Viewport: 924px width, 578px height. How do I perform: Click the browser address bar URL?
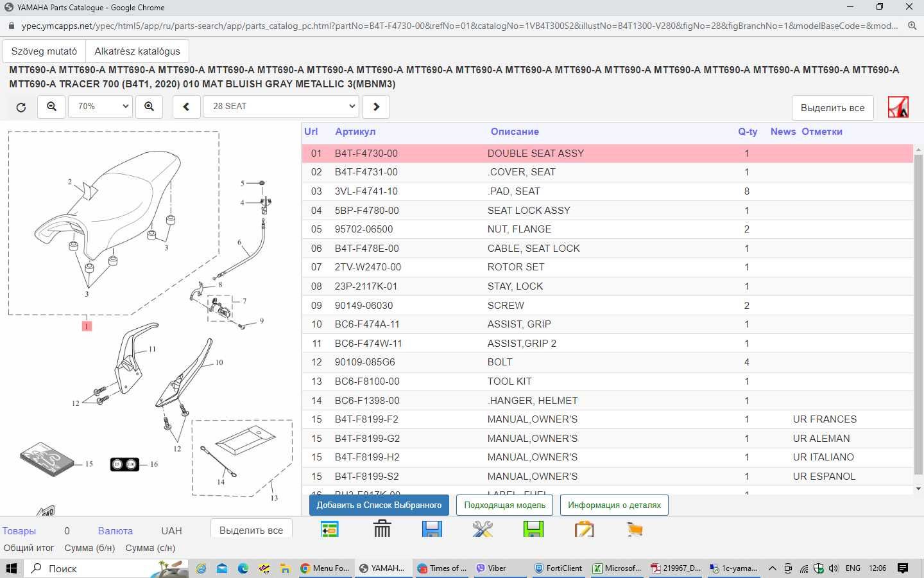pyautogui.click(x=459, y=26)
